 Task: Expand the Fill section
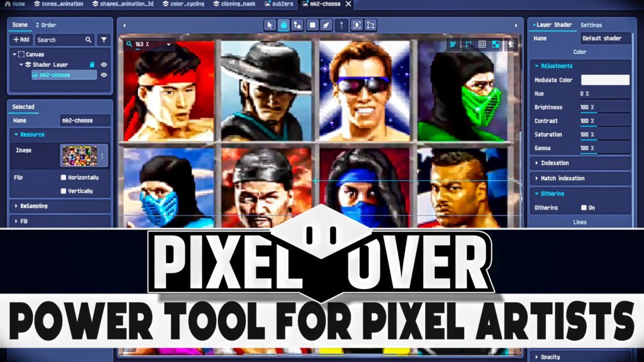click(x=16, y=221)
